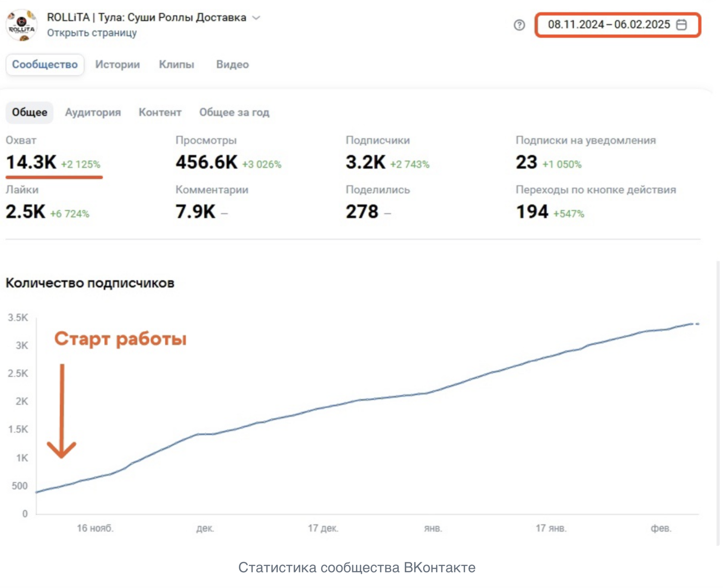This screenshot has height=588, width=723.
Task: Open the Видео tab
Action: coord(232,65)
